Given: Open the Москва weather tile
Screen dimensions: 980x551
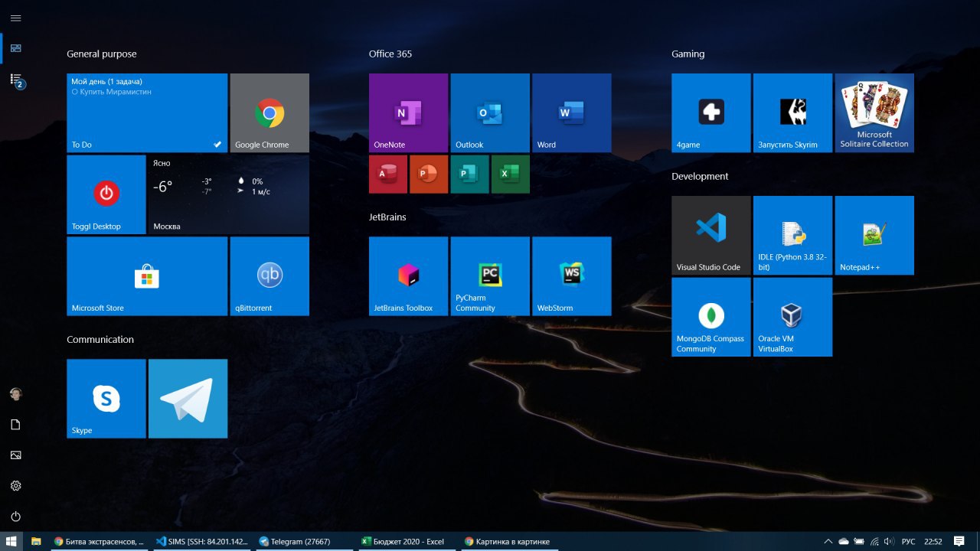Looking at the screenshot, I should 229,194.
